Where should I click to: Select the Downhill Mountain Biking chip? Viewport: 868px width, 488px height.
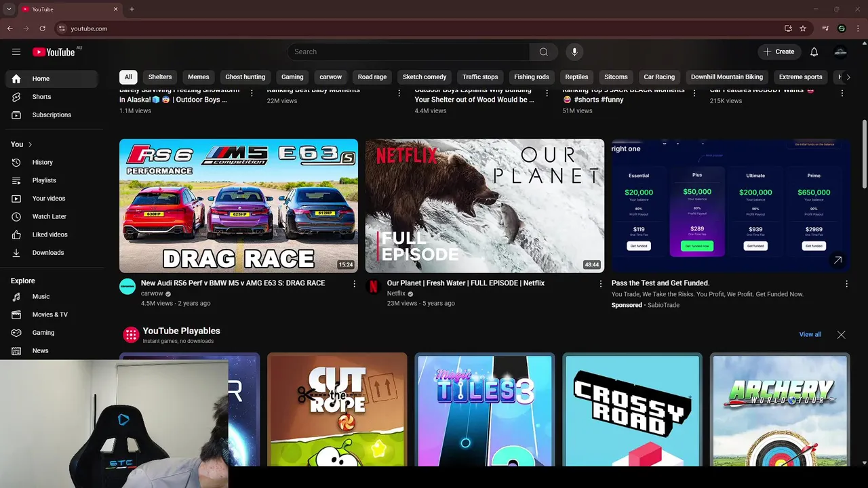tap(727, 77)
